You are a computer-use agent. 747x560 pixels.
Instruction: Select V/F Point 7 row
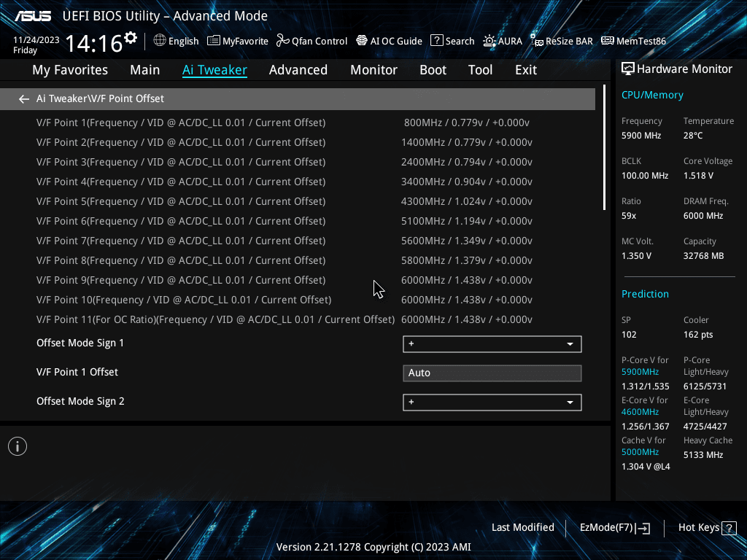click(298, 241)
